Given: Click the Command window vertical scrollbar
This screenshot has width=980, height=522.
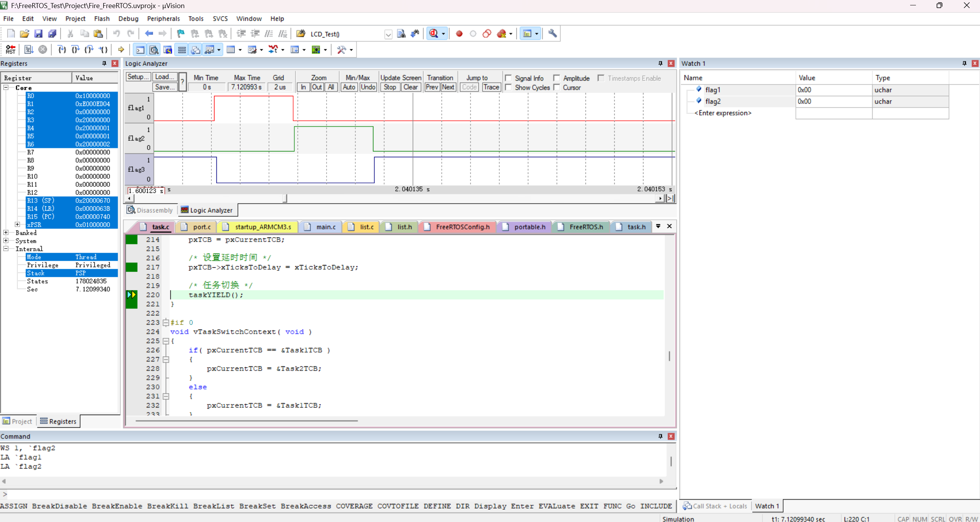Looking at the screenshot, I should (671, 461).
